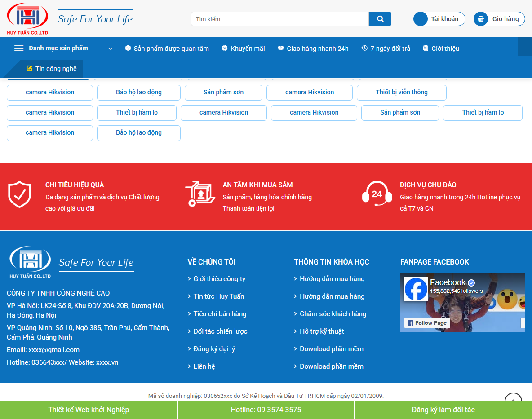532x419 pixels.
Task: Click the search magnifier icon
Action: [380, 19]
